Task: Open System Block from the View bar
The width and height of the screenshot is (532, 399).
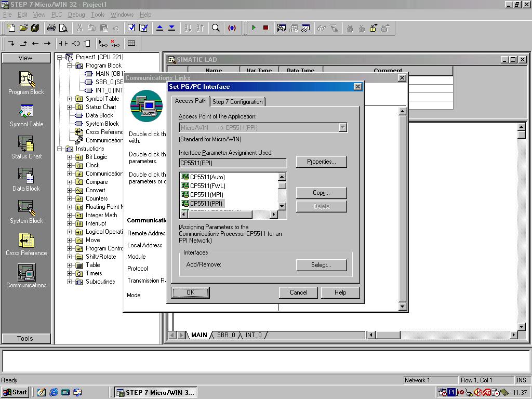Action: click(x=26, y=212)
